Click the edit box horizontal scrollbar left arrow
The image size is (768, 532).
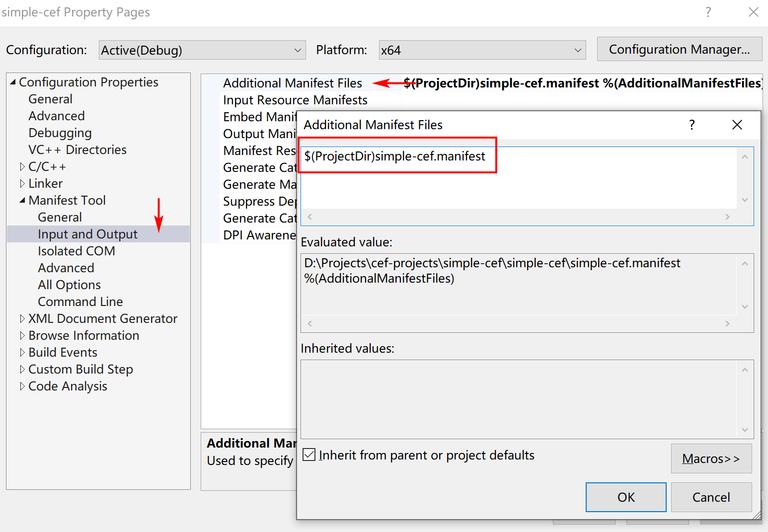[x=310, y=217]
